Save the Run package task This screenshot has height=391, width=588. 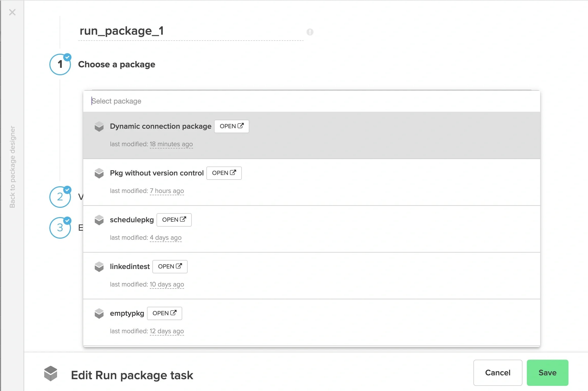coord(547,373)
